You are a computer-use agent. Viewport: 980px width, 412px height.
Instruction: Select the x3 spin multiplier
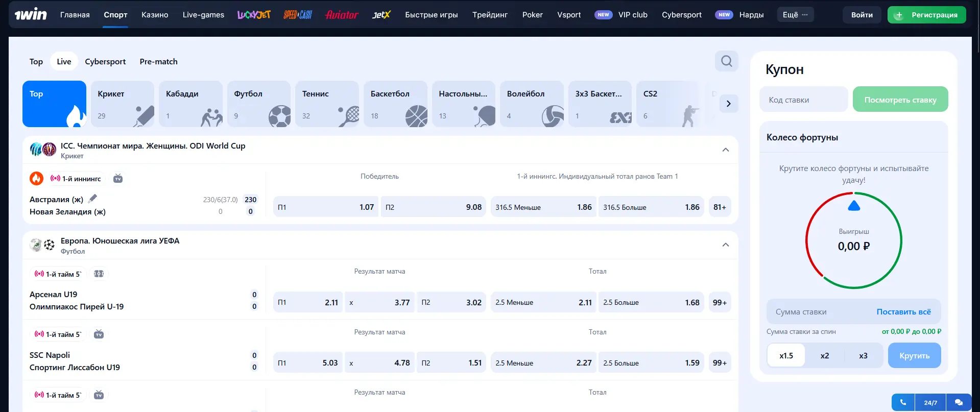pyautogui.click(x=863, y=356)
